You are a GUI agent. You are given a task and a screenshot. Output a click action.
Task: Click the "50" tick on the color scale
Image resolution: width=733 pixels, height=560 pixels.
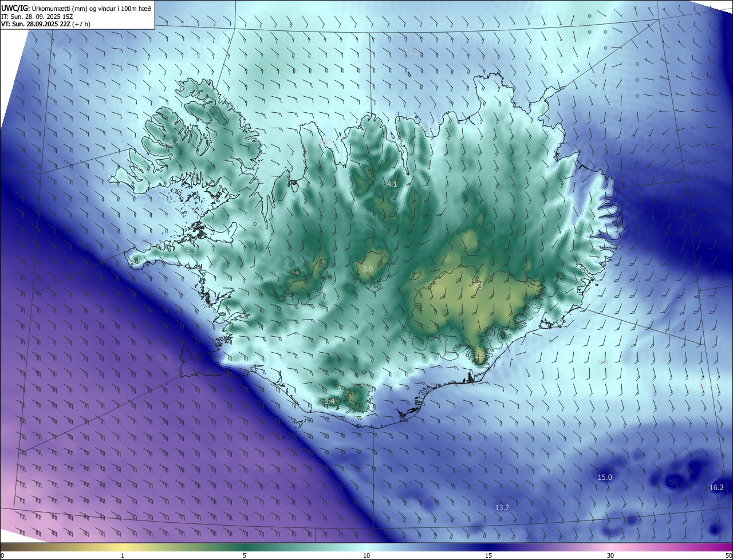tap(728, 555)
